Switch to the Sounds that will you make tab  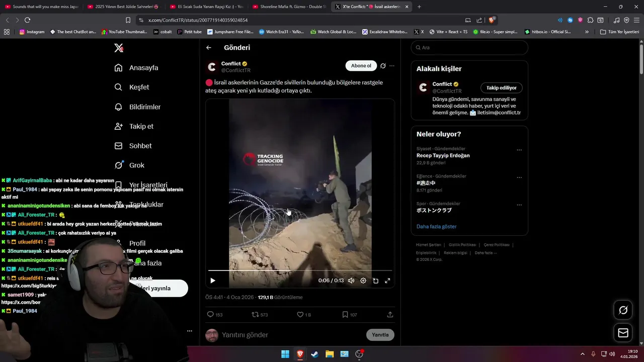pos(41,7)
